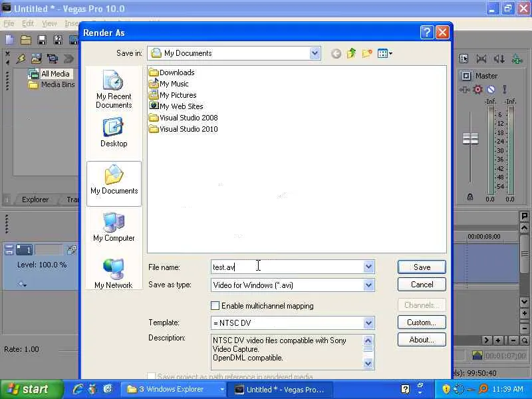Select Media Bins in project media tree
The image size is (532, 399).
pyautogui.click(x=52, y=84)
